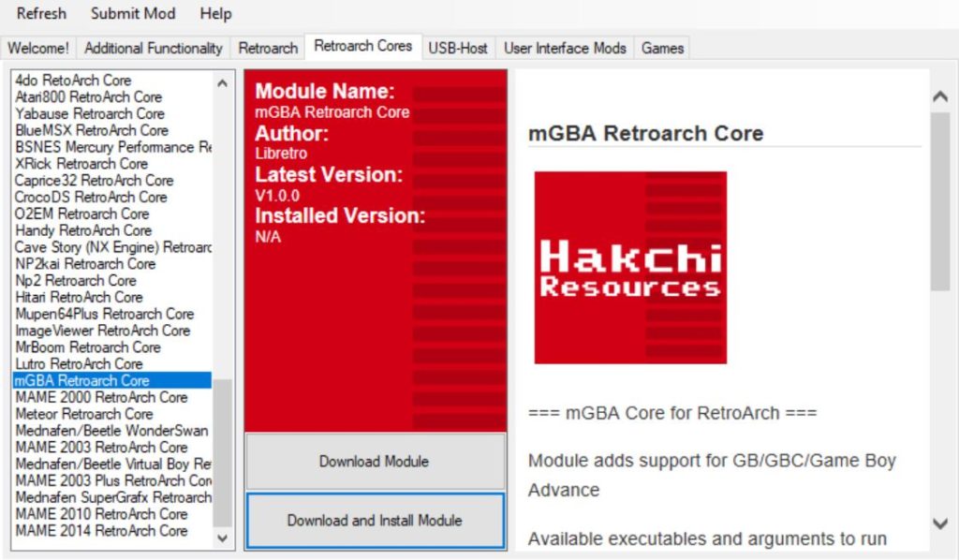Select Mednafen/Beetle Virtual Boy core
Screen dimensions: 959x560
click(112, 464)
